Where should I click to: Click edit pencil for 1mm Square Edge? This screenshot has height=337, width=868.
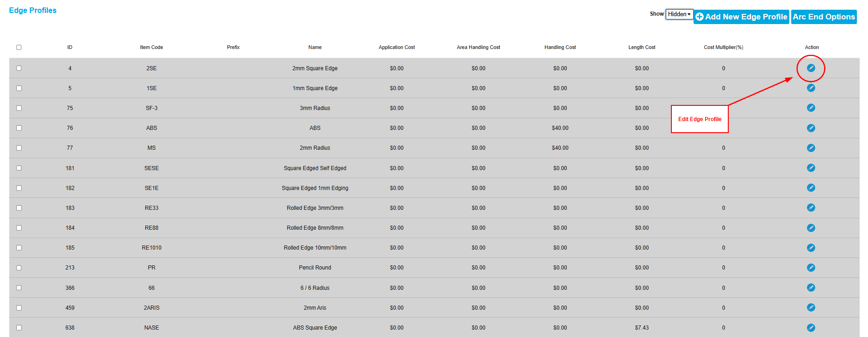811,88
